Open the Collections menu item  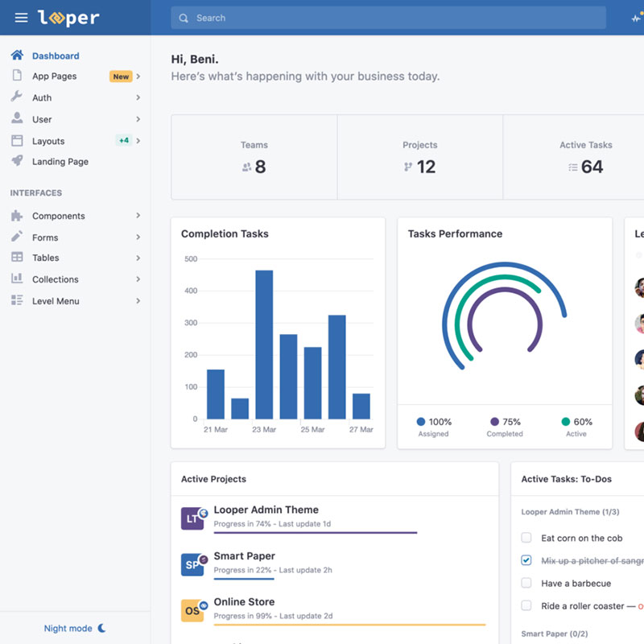pos(56,279)
